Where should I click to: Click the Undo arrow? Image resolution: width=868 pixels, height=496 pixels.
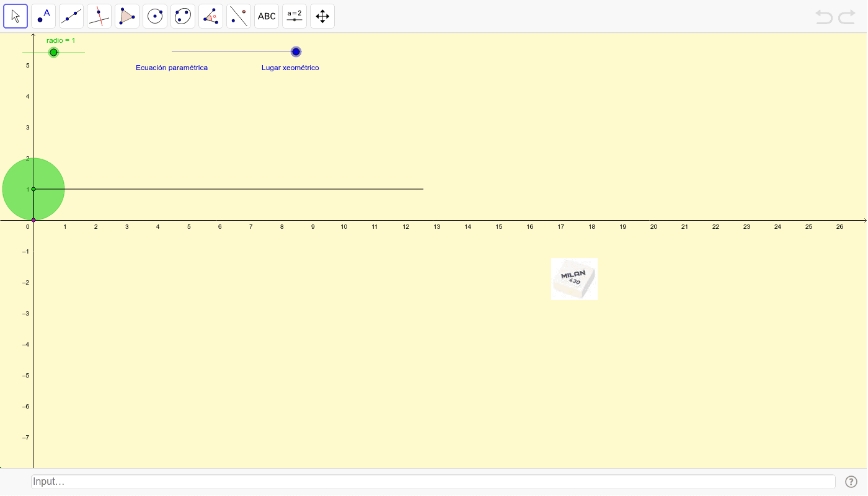824,17
